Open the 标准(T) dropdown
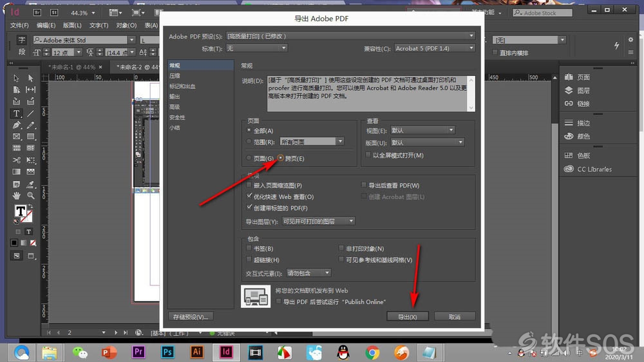The image size is (644, 362). [x=256, y=48]
